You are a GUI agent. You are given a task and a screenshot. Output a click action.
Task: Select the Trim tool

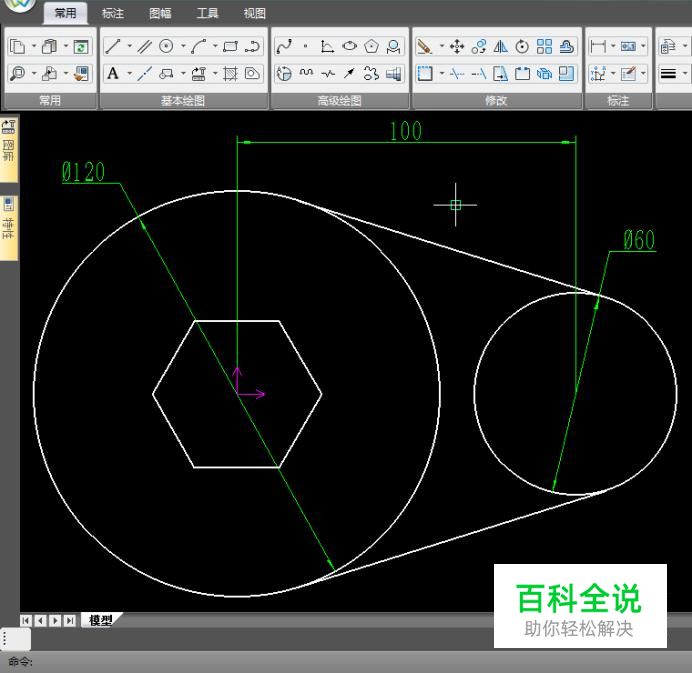(457, 73)
